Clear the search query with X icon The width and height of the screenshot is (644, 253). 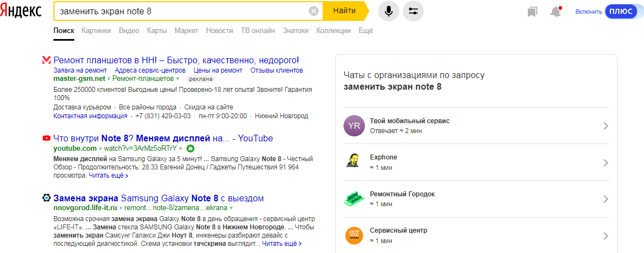pos(314,11)
